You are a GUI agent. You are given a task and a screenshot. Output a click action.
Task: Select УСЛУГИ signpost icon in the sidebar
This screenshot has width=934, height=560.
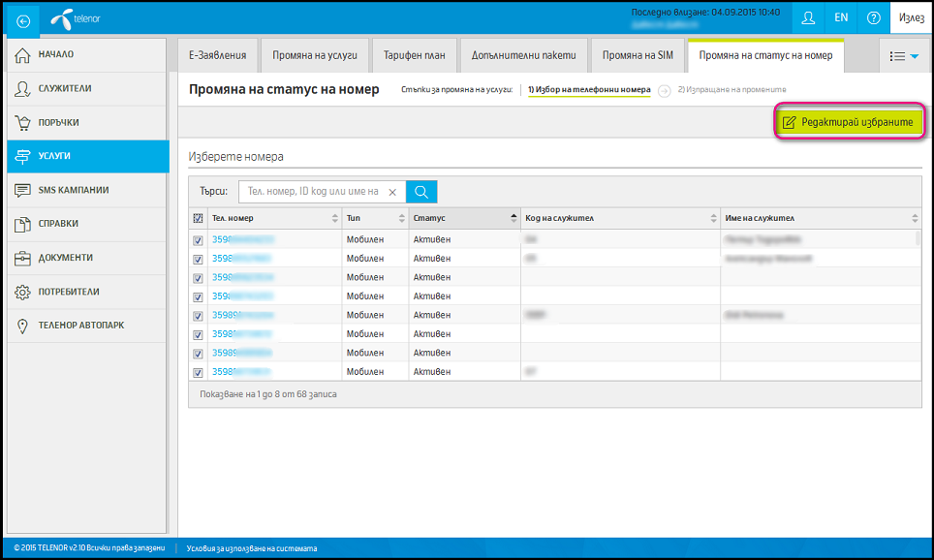point(22,157)
